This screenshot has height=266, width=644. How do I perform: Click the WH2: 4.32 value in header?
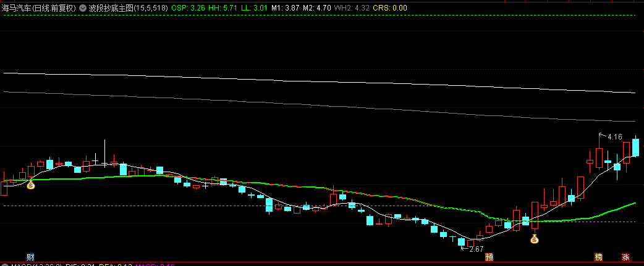[352, 8]
